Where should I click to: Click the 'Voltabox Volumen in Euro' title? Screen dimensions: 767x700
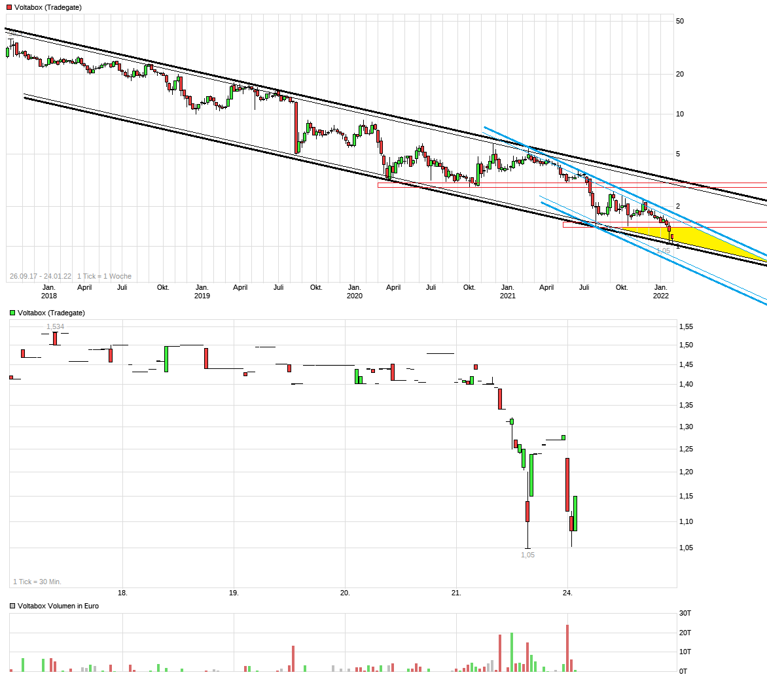[x=58, y=606]
